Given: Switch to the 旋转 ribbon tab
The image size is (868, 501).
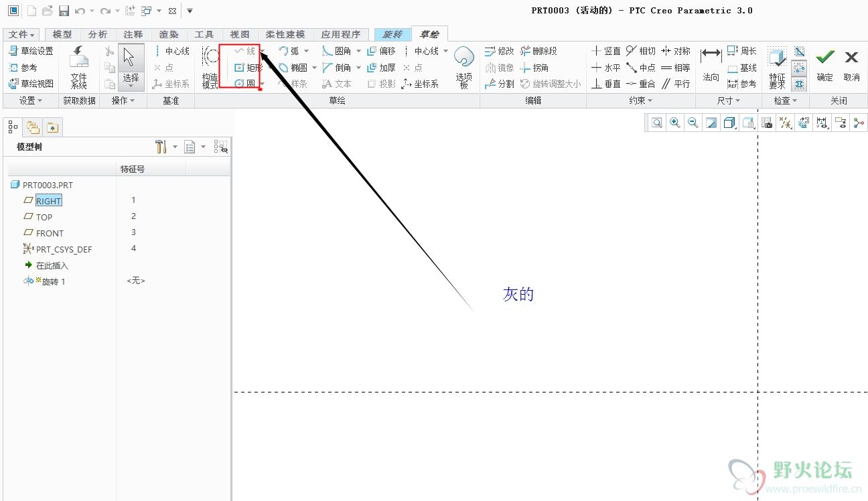Looking at the screenshot, I should (392, 34).
